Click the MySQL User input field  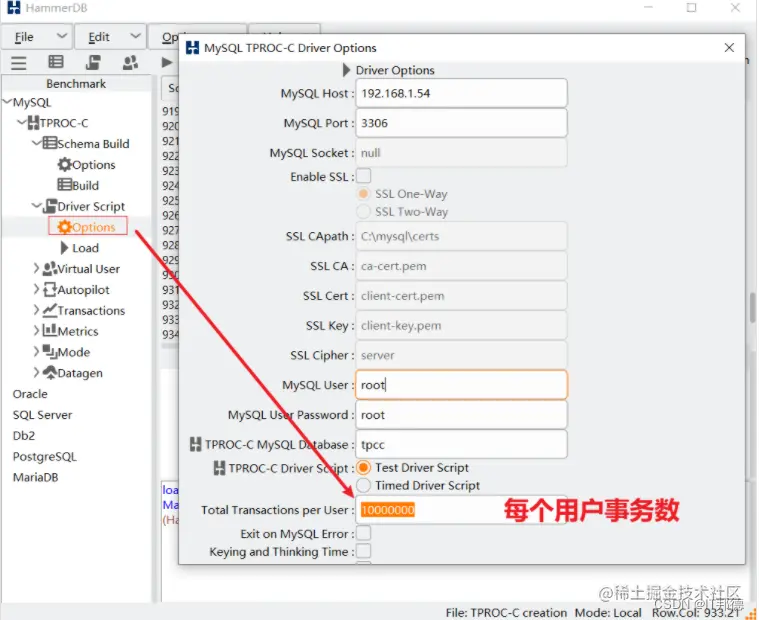[461, 385]
